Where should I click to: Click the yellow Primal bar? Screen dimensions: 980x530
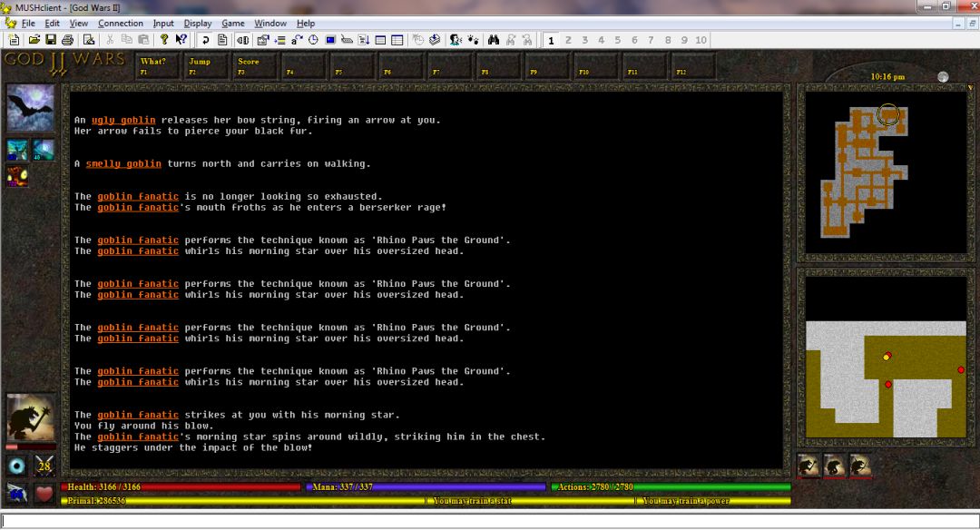point(242,501)
